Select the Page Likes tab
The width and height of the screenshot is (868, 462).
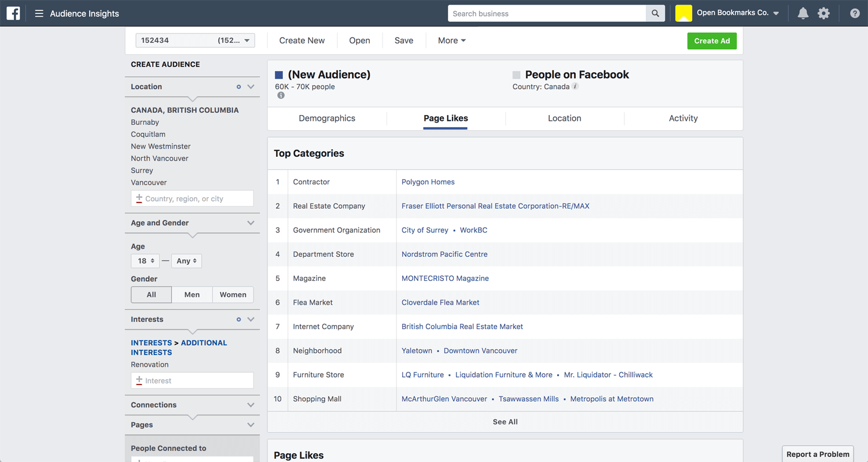pyautogui.click(x=446, y=119)
